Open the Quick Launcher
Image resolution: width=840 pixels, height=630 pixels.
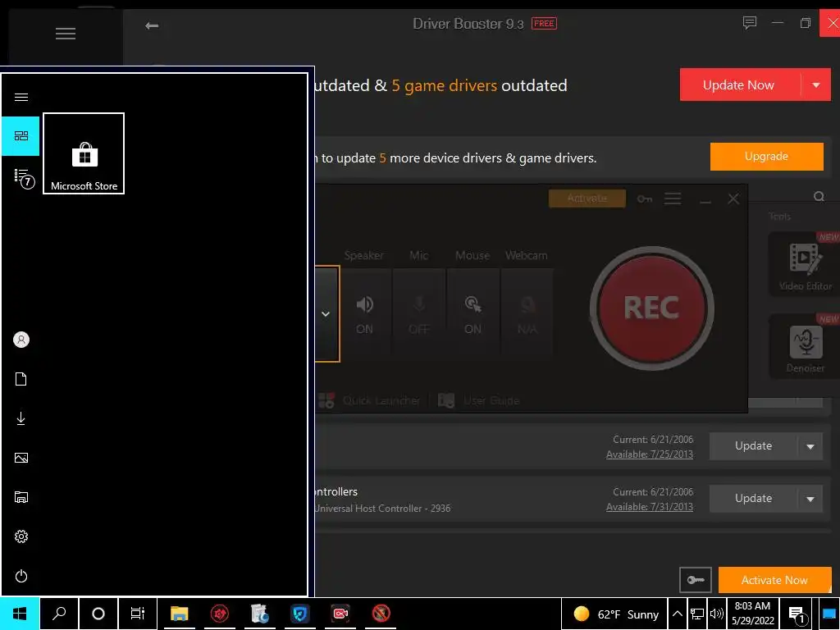pos(370,400)
